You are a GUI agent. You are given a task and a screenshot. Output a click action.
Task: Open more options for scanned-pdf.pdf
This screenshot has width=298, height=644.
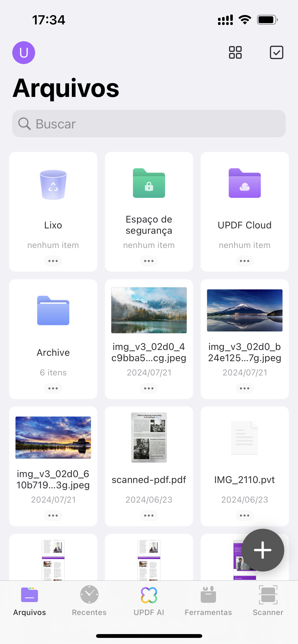click(149, 516)
